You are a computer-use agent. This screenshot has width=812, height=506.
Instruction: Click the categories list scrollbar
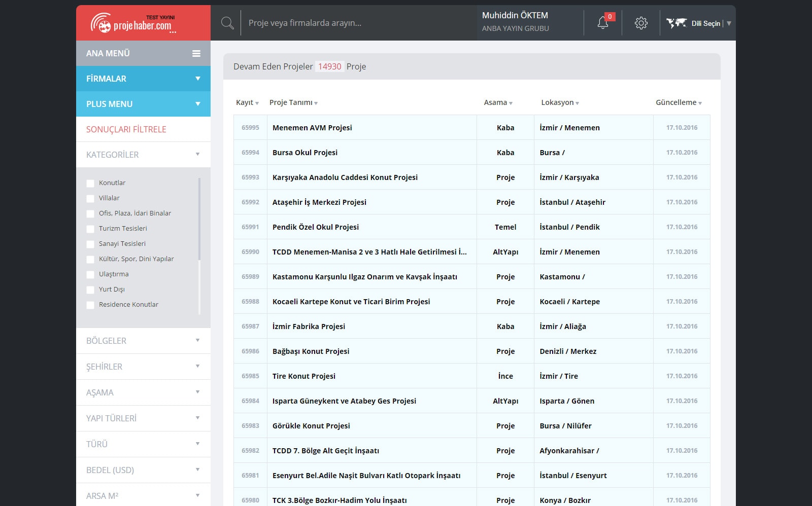199,218
